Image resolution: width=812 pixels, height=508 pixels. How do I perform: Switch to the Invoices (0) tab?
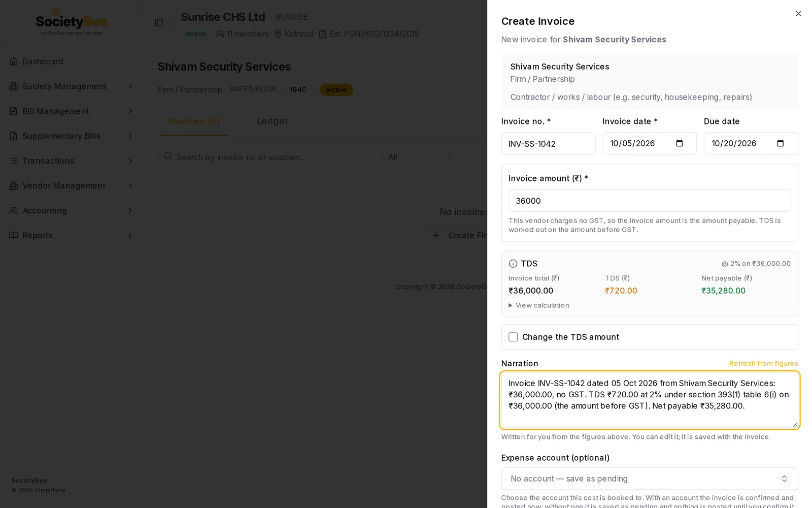tap(193, 121)
